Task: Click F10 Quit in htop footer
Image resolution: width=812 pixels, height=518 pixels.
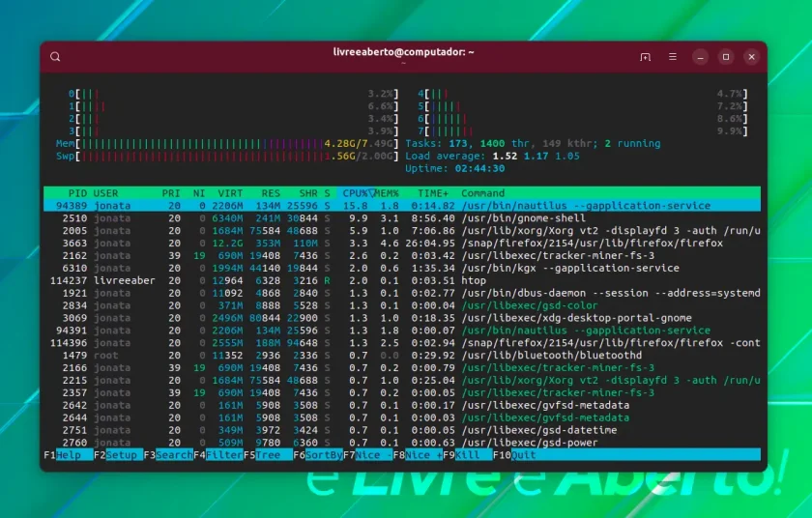Action: coord(514,455)
